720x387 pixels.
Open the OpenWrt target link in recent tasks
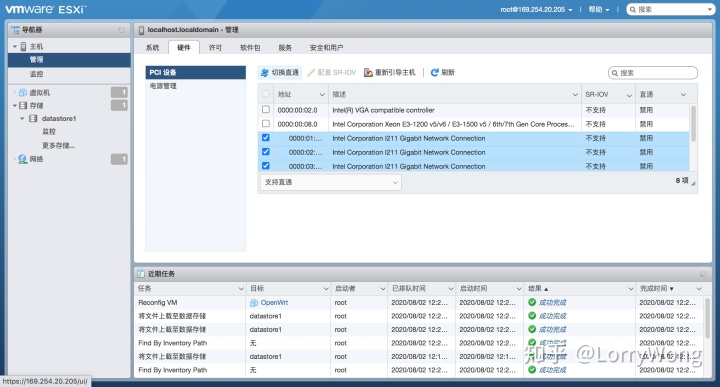pyautogui.click(x=275, y=303)
